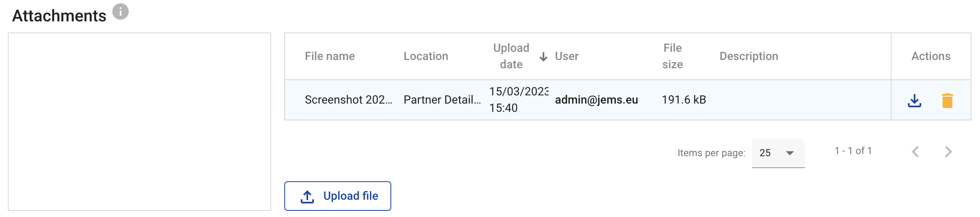Sort by File name column header

(x=330, y=56)
